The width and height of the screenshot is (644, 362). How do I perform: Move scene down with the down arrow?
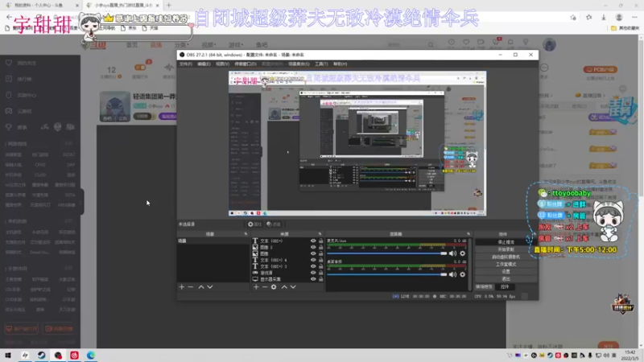210,287
